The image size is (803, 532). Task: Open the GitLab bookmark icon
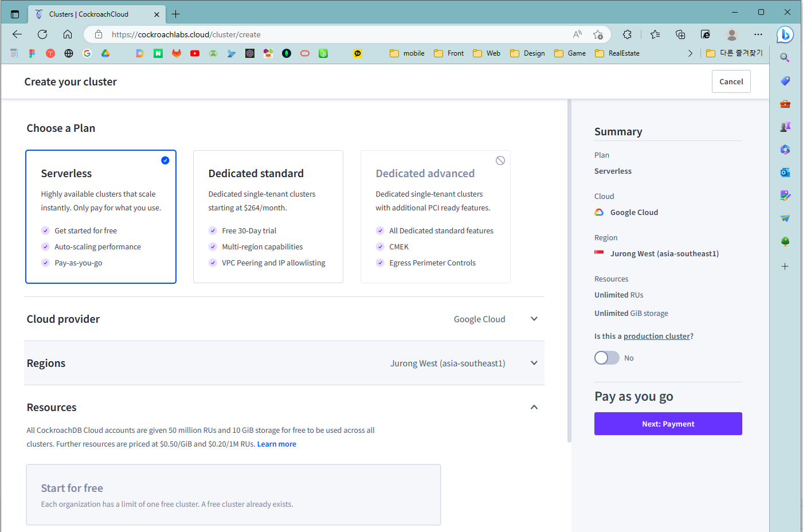click(177, 53)
